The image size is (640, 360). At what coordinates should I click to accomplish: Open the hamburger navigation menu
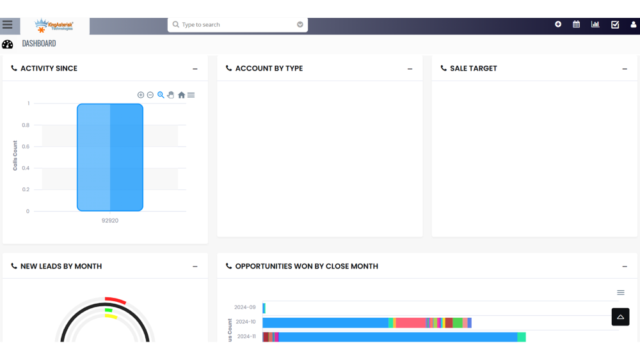(x=8, y=25)
